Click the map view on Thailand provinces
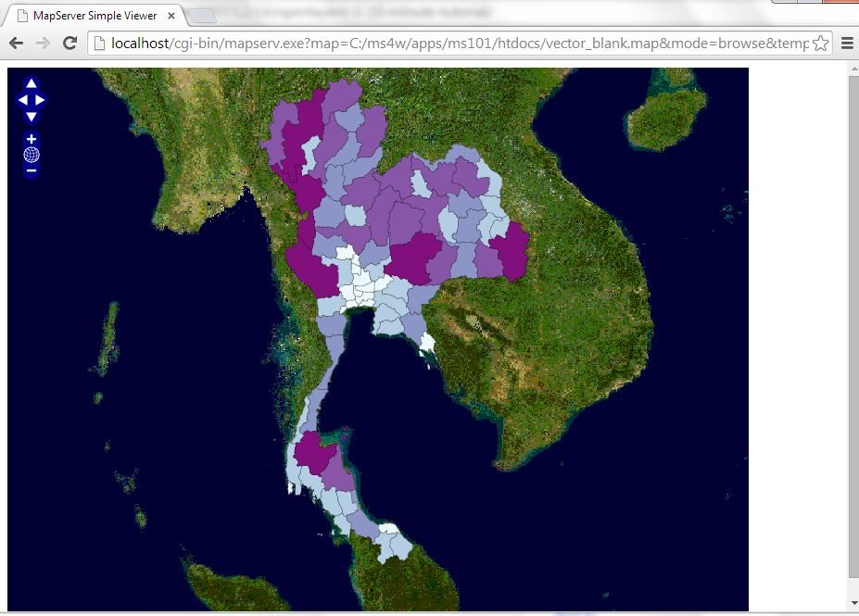The width and height of the screenshot is (859, 616). point(377,339)
